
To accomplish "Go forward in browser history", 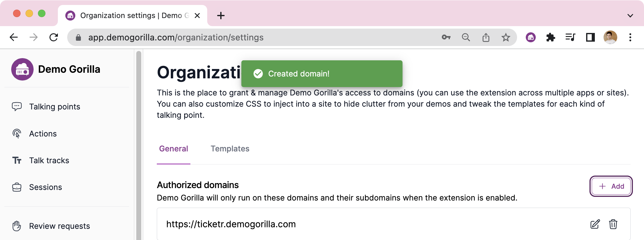I will coord(34,37).
